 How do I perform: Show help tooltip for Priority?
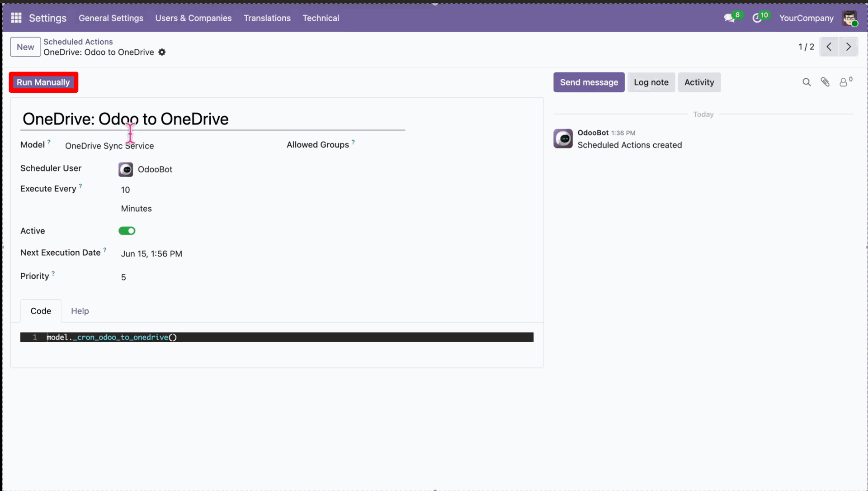click(x=53, y=273)
